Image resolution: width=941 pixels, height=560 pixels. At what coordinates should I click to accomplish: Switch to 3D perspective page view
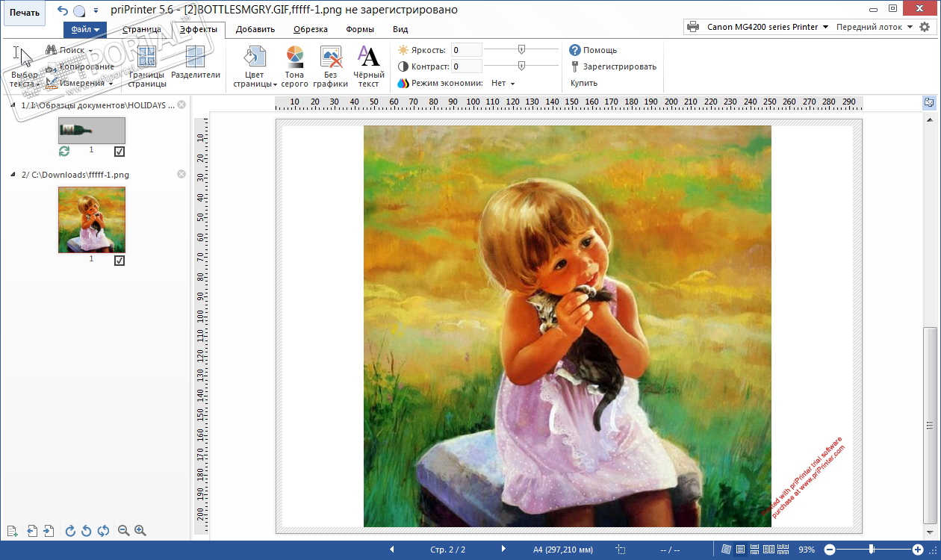tap(727, 550)
